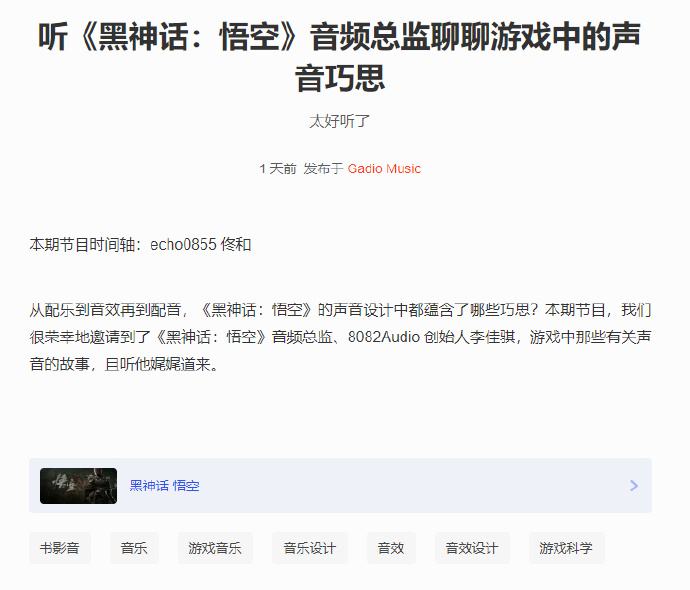Choose the 音效 tag
This screenshot has height=590, width=690.
point(391,548)
